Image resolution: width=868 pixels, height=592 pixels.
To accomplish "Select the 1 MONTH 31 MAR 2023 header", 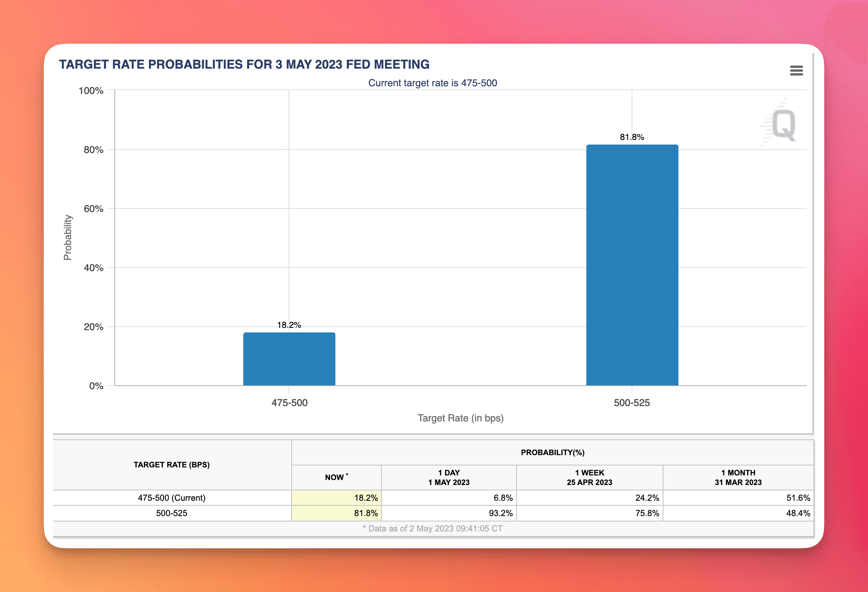I will click(738, 477).
